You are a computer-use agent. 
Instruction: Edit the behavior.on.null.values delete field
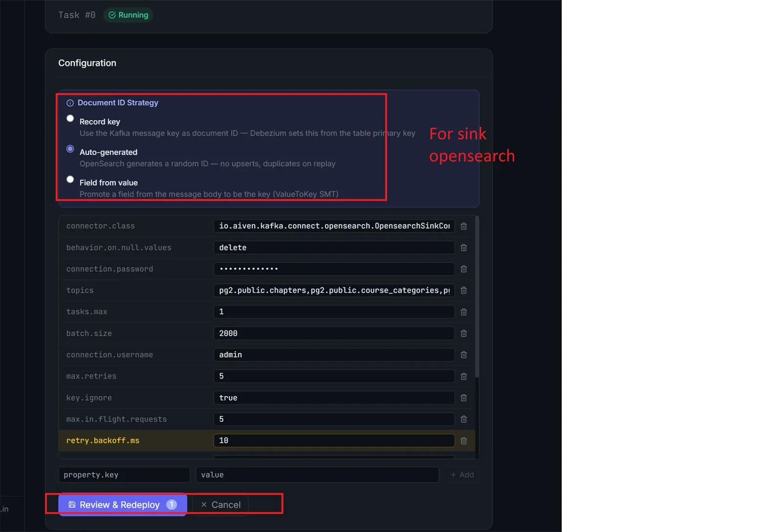tap(334, 247)
